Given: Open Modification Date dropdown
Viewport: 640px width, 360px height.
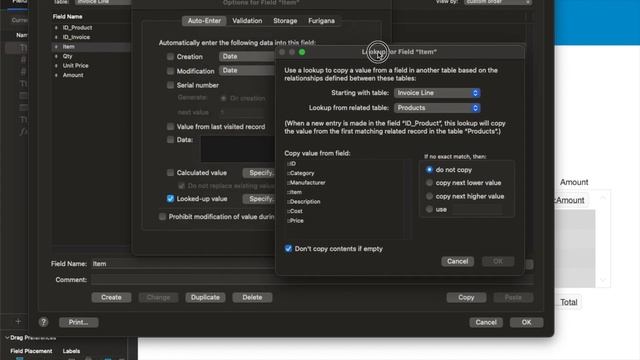Looking at the screenshot, I should [x=247, y=70].
